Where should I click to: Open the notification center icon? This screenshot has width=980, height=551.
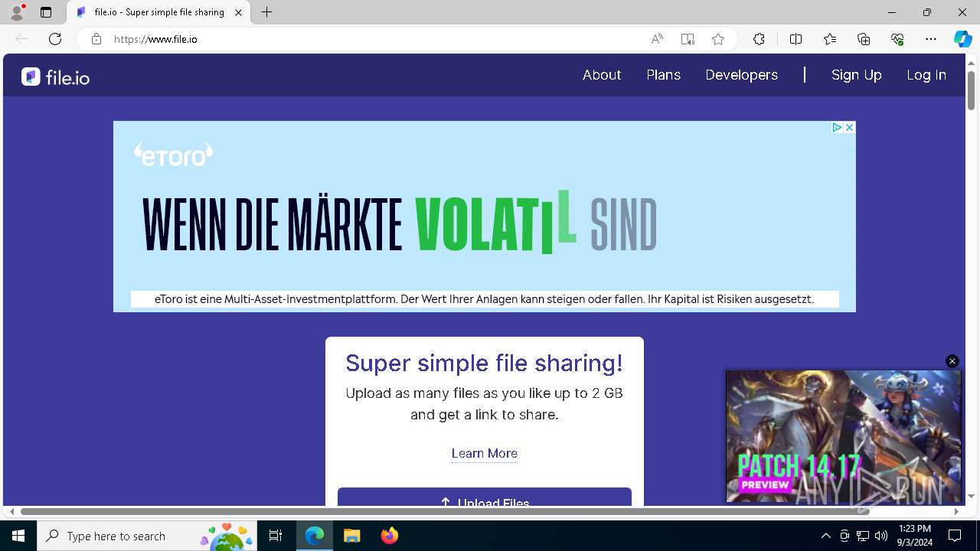[x=955, y=536]
